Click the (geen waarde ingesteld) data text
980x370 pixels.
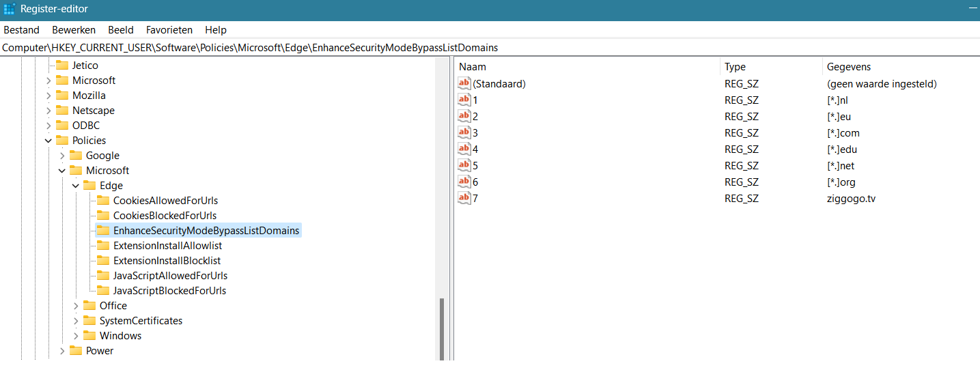click(x=882, y=84)
